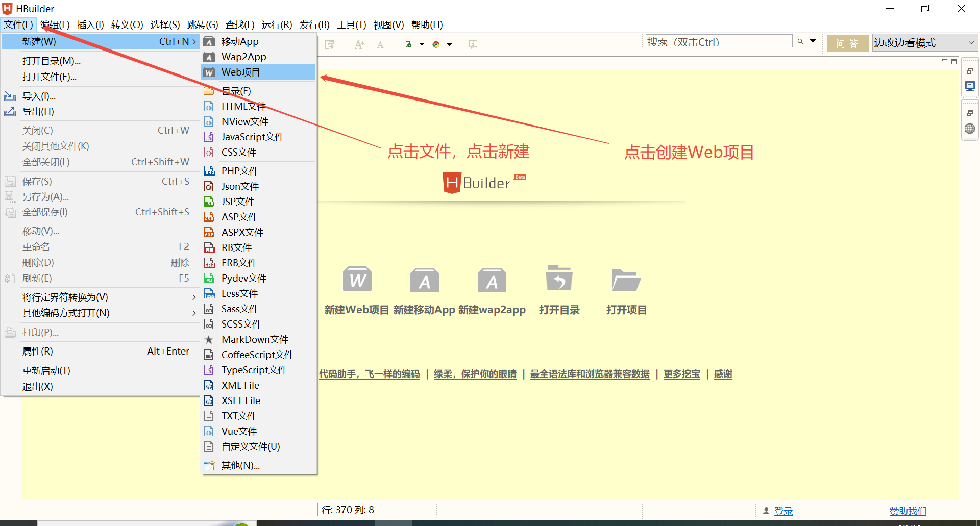Select TypeScript文件 in New submenu

pyautogui.click(x=259, y=370)
